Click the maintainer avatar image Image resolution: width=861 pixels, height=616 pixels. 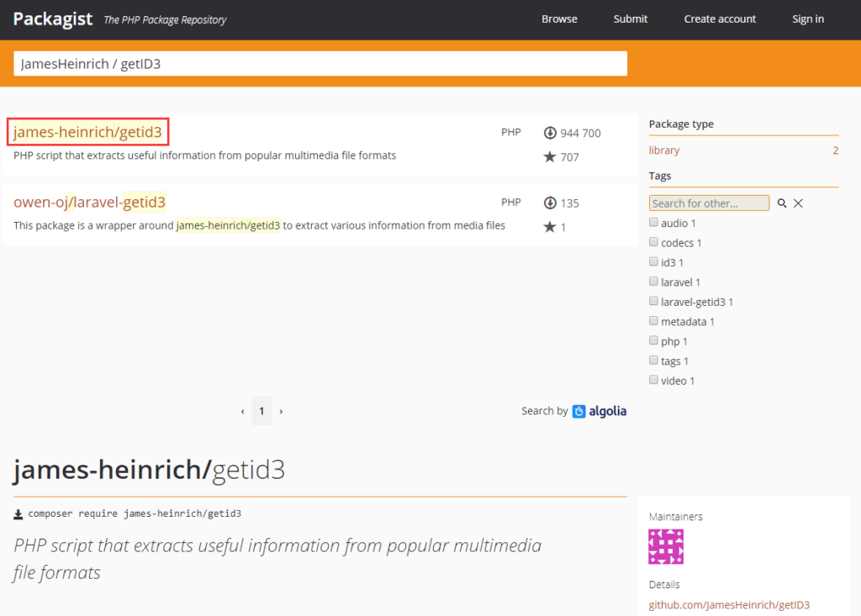[x=666, y=546]
